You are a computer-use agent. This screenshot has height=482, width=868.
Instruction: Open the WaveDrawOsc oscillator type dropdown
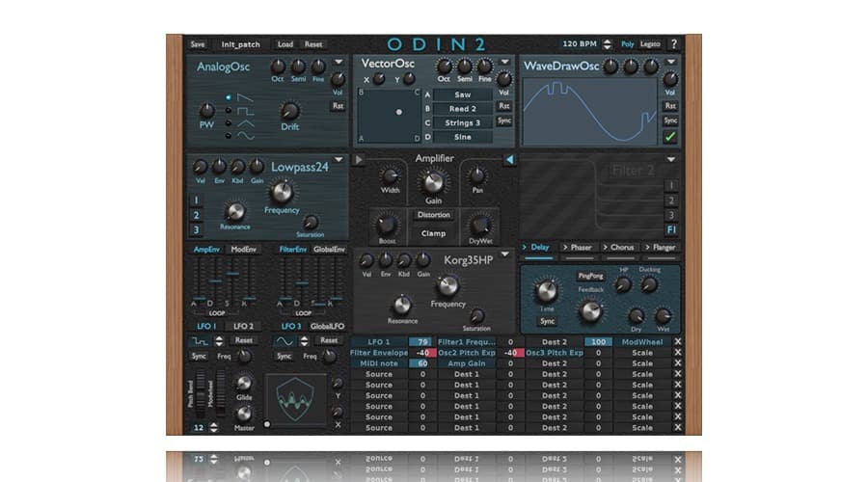pyautogui.click(x=671, y=62)
